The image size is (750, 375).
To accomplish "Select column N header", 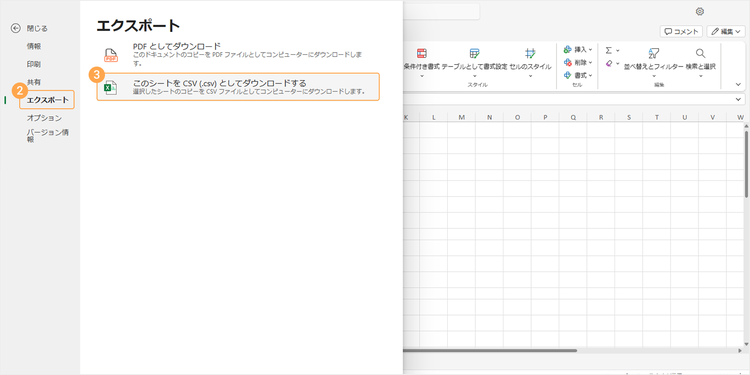I will click(x=489, y=117).
